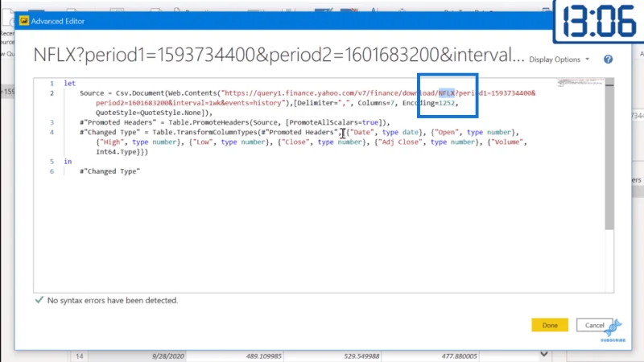
Task: Click line number 4 in gutter
Action: [52, 132]
